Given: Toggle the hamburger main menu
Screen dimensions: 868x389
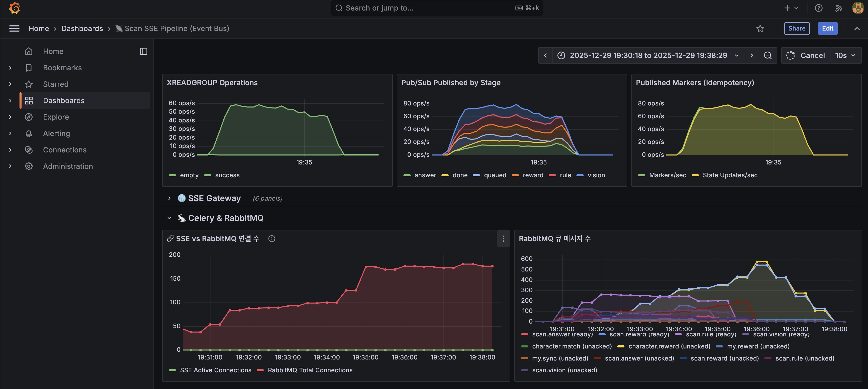Looking at the screenshot, I should coord(14,29).
